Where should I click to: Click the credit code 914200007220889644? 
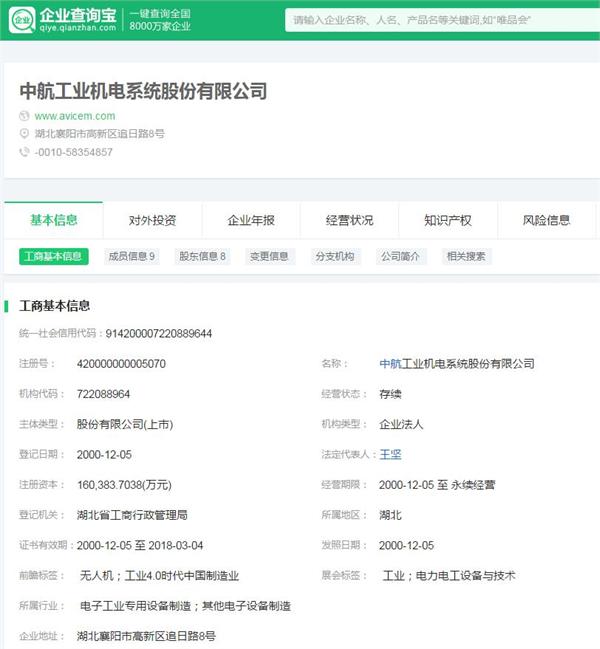(x=158, y=334)
